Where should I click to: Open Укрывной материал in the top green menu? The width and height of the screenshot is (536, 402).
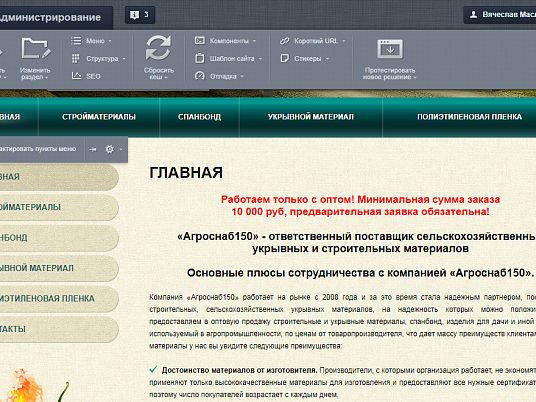coord(311,117)
